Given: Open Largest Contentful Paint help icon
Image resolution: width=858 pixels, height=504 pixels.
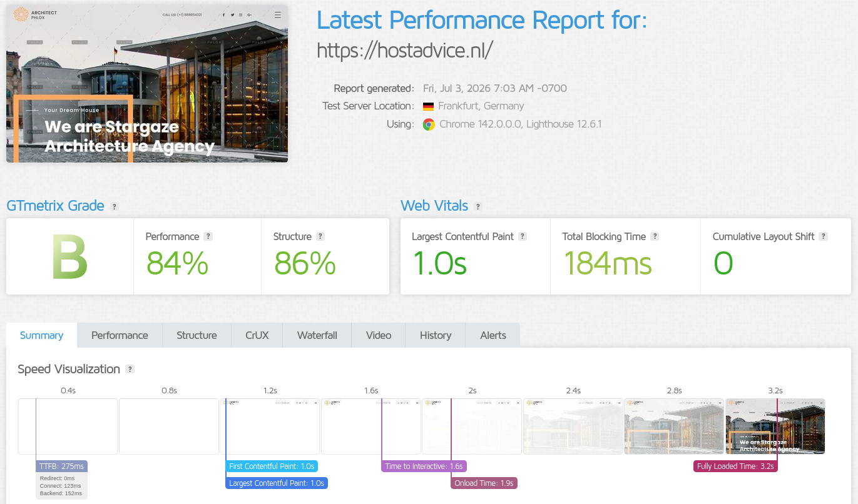Looking at the screenshot, I should coord(523,236).
